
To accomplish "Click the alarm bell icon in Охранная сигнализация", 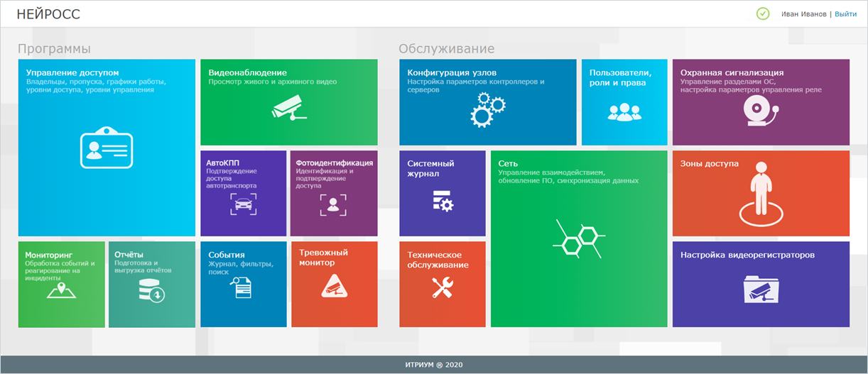I will [760, 110].
